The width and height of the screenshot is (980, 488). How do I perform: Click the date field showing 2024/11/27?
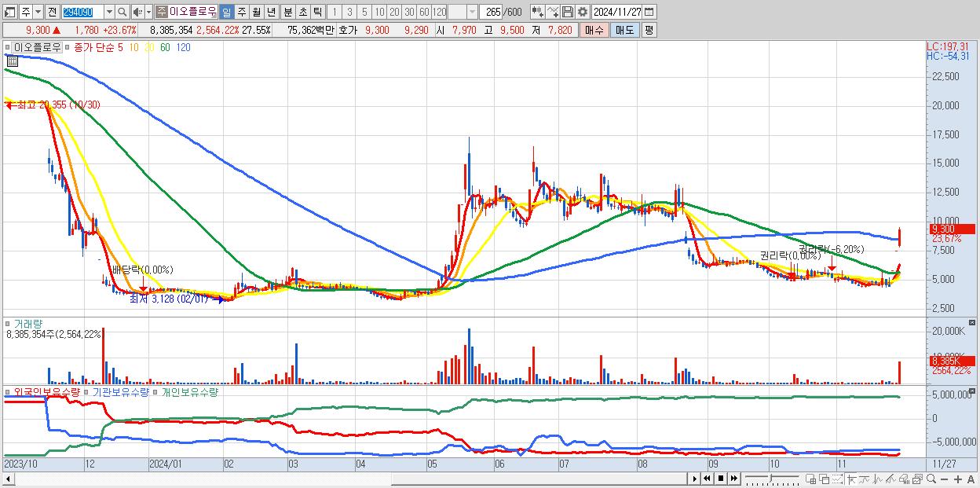[616, 12]
